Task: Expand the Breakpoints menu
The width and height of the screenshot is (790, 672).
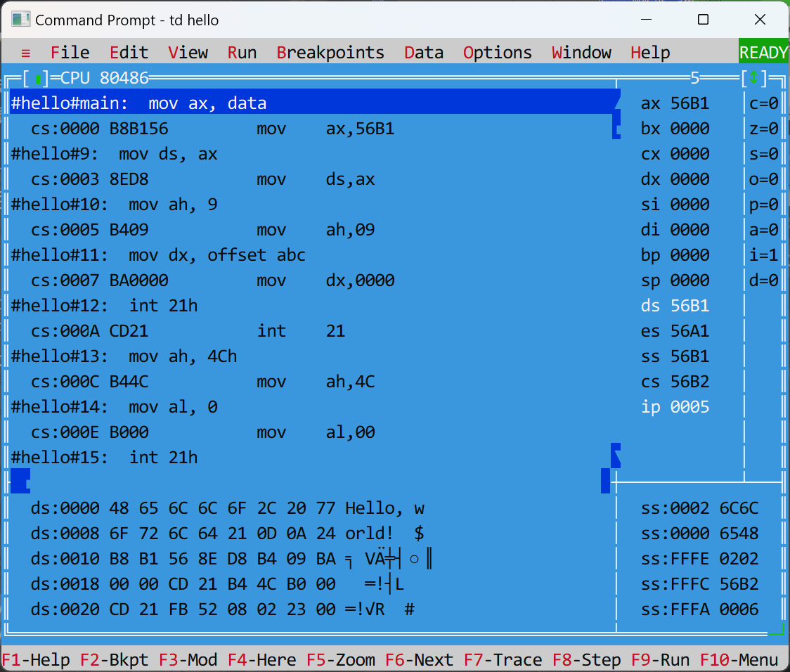Action: point(330,53)
